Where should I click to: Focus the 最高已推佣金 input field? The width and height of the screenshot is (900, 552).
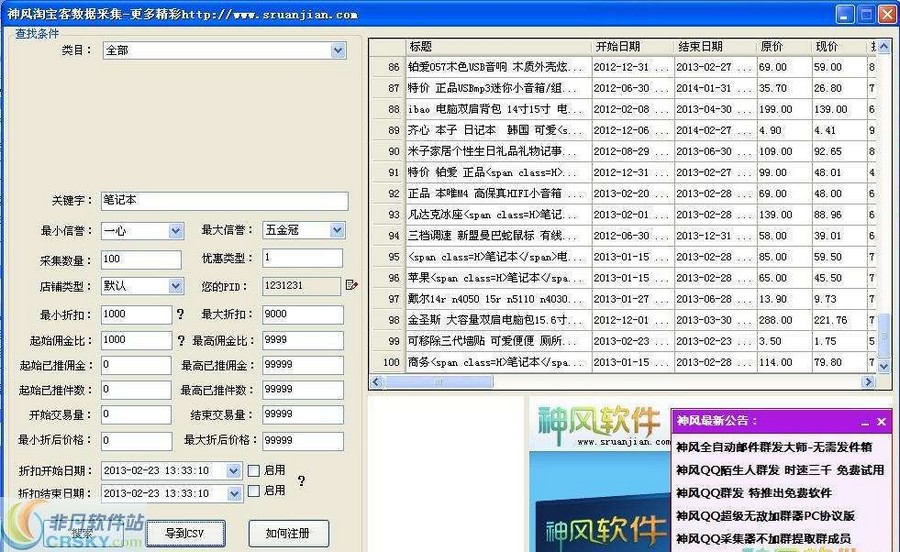[303, 365]
